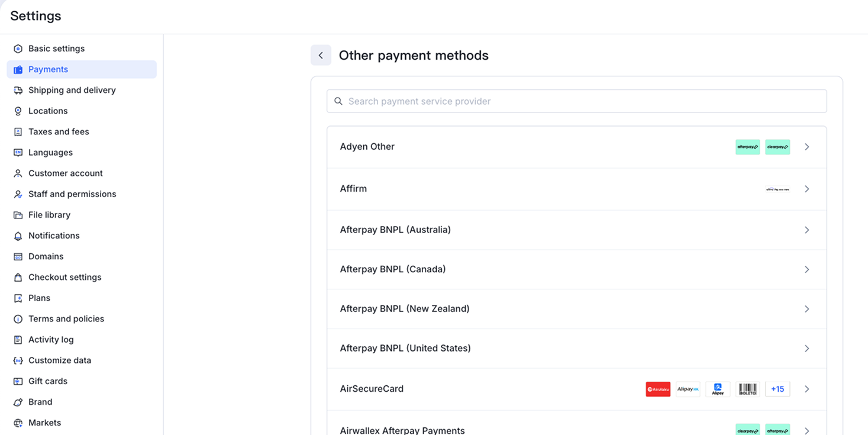Click the Shipping and delivery truck icon
The image size is (868, 435).
point(18,91)
